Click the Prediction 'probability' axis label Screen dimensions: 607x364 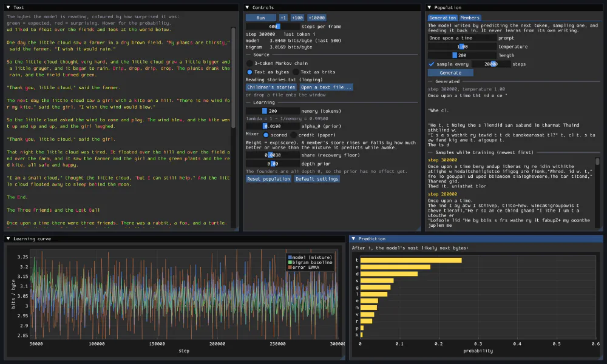[x=478, y=351]
